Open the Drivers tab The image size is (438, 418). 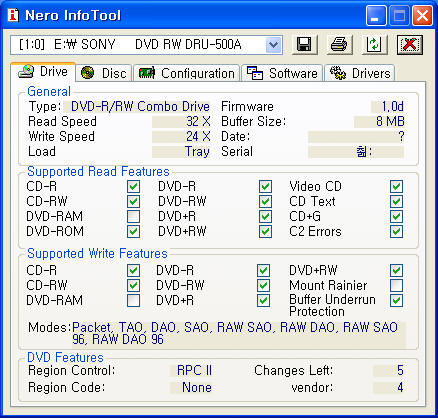click(360, 73)
